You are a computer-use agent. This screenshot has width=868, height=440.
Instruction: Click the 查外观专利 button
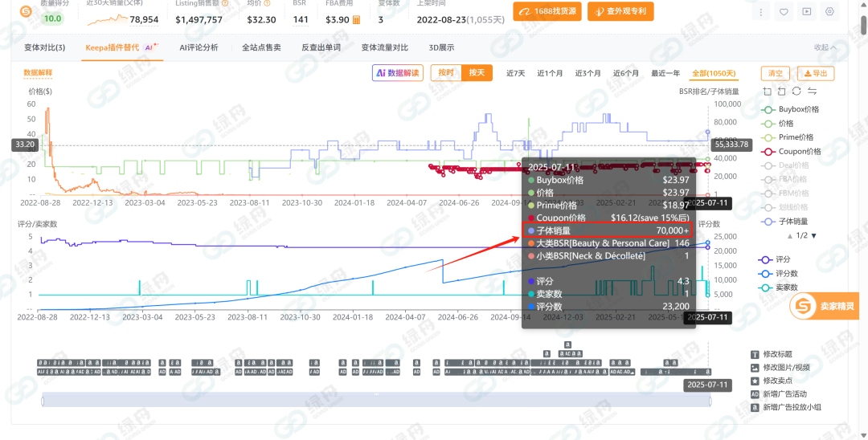coord(620,11)
